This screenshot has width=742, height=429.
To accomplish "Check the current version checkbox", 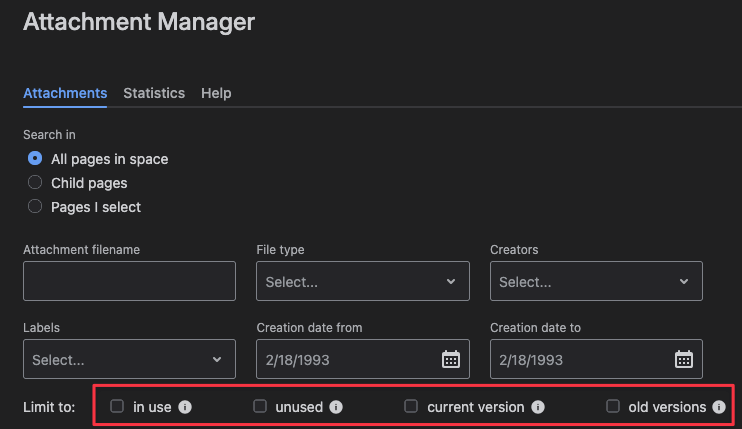I will pyautogui.click(x=411, y=406).
